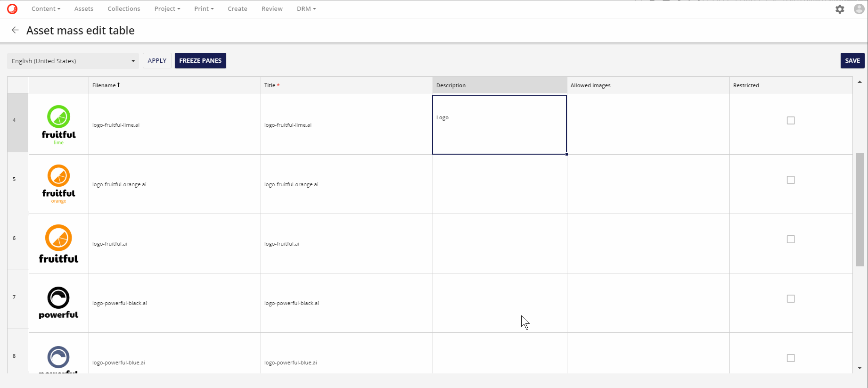The height and width of the screenshot is (388, 868).
Task: Expand the Project menu
Action: pos(167,8)
